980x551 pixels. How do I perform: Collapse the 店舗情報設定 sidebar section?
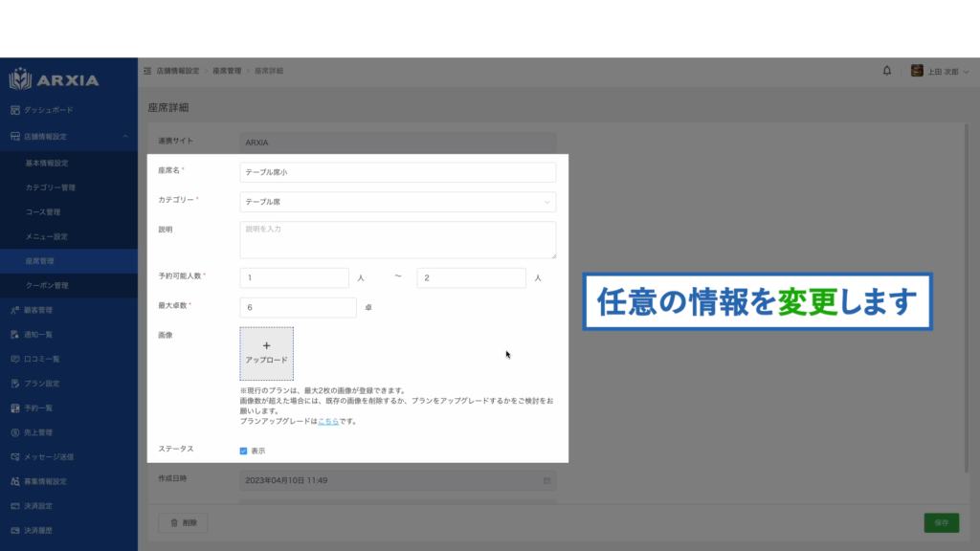pos(125,137)
